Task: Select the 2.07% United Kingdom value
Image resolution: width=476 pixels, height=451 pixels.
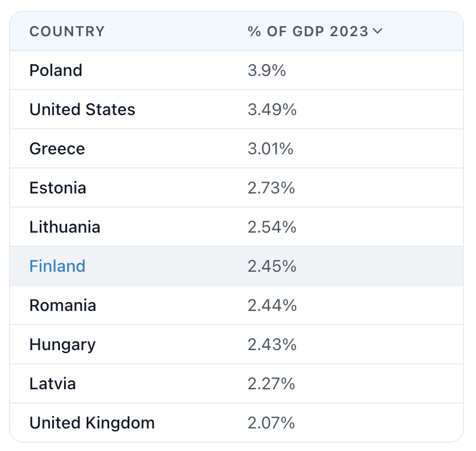Action: point(271,423)
